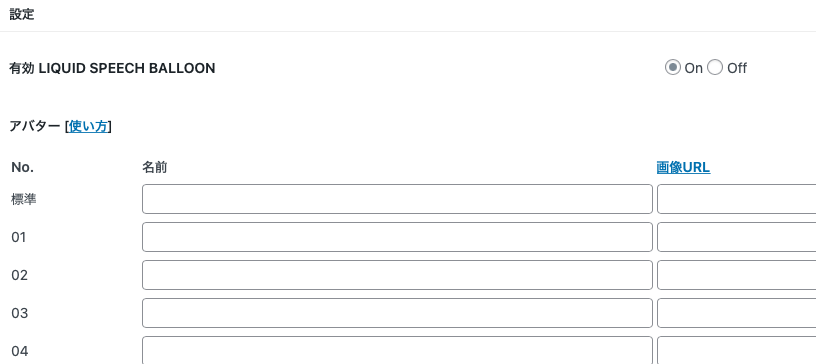Open the 使い方 help link
Image resolution: width=816 pixels, height=364 pixels.
(88, 127)
